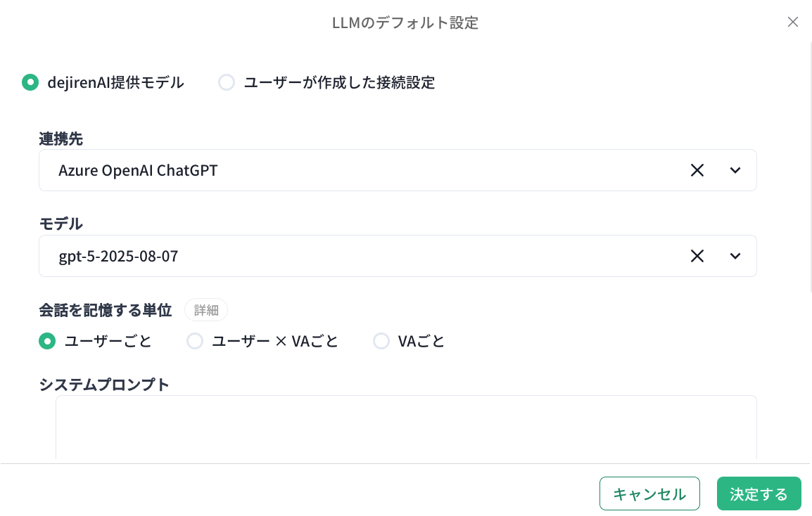This screenshot has height=516, width=812.
Task: Clear the 連携先 selection with X icon
Action: [697, 170]
